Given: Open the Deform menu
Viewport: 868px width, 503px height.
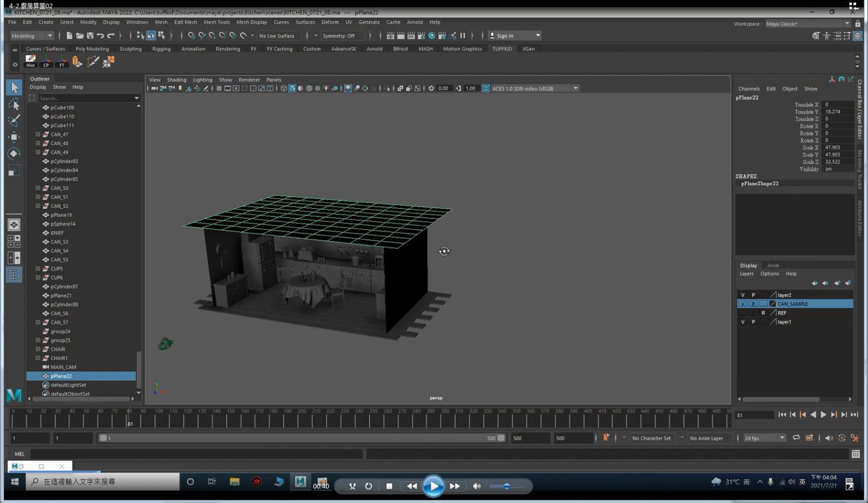Looking at the screenshot, I should coord(330,22).
